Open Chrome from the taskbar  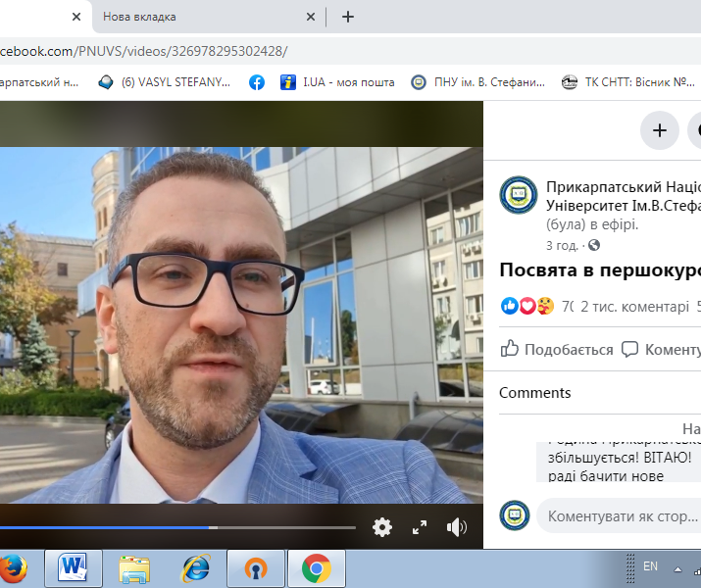pyautogui.click(x=317, y=568)
